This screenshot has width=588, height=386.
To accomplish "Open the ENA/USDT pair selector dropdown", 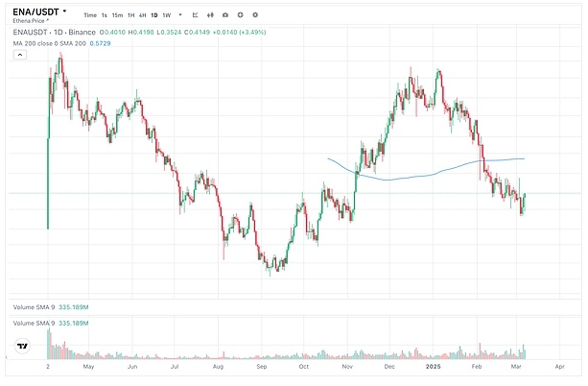I will point(39,12).
